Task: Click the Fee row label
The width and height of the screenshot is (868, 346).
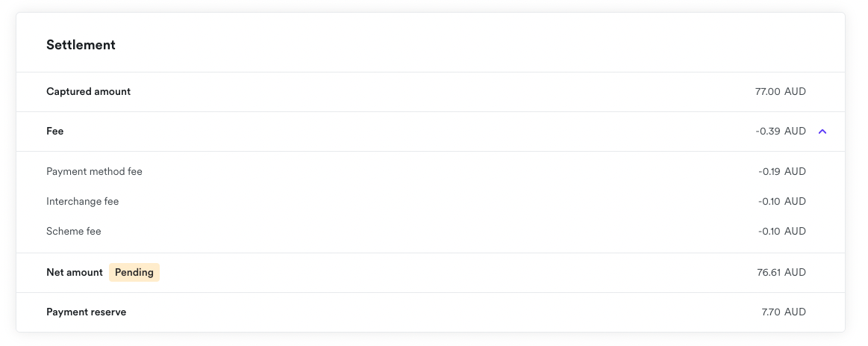Action: [55, 132]
